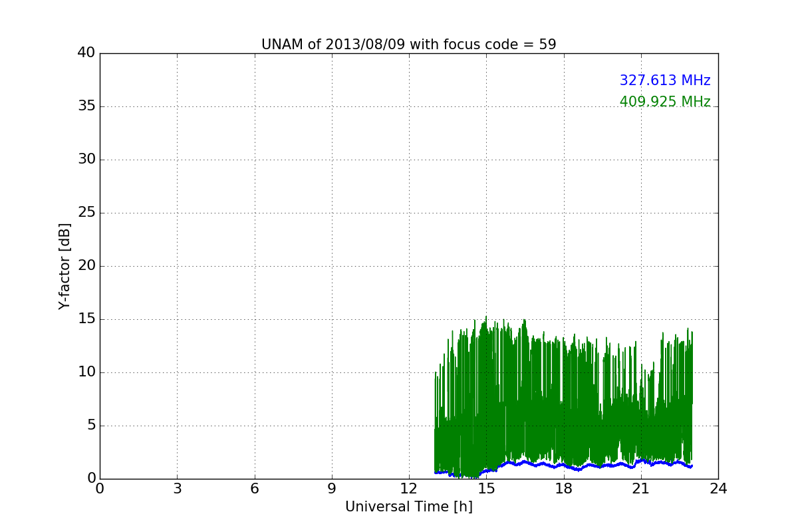The image size is (798, 532).
Task: Click the y-axis tick label '40'
Action: (x=86, y=53)
